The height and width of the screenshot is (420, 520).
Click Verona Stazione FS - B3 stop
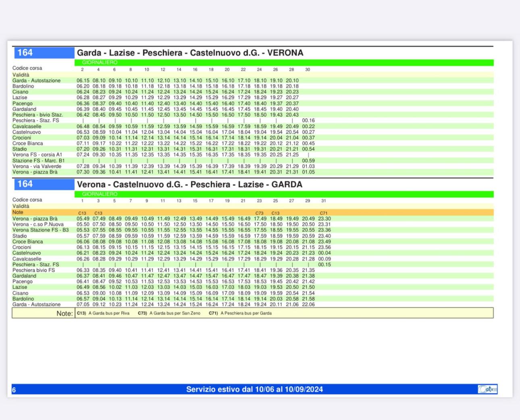coord(40,230)
